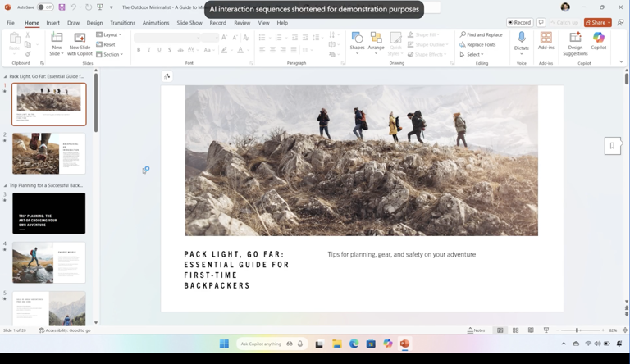Click the zoom in plus button
This screenshot has width=630, height=364.
tap(603, 330)
